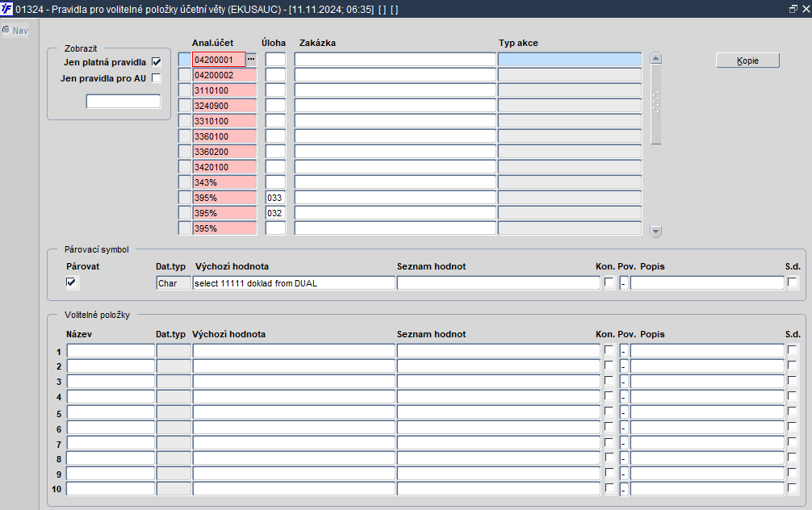Enable Jen pravidla pro AU checkbox
Image resolution: width=812 pixels, height=510 pixels.
coord(157,78)
